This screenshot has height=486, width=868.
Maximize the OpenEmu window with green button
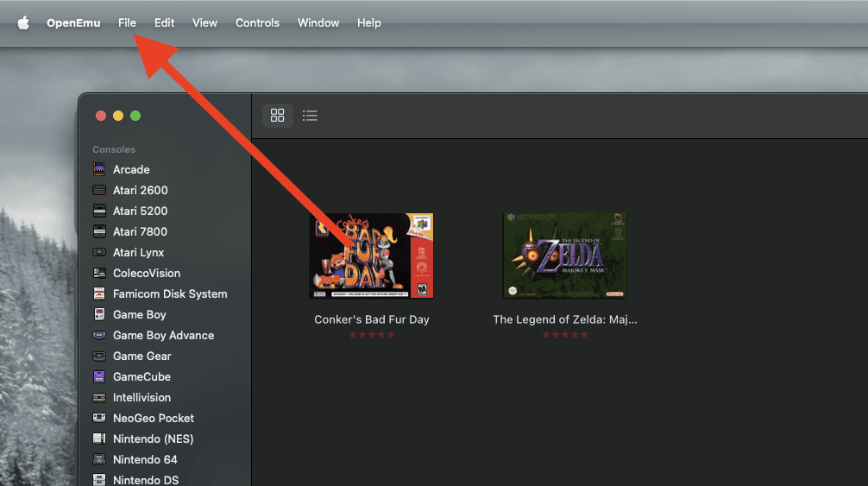tap(135, 116)
